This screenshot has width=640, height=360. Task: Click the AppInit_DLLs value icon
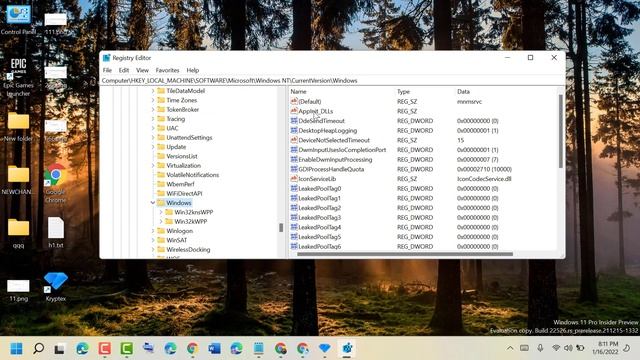294,111
